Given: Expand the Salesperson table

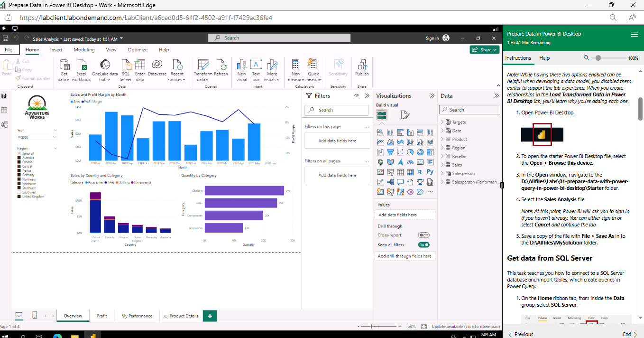Looking at the screenshot, I should click(442, 173).
